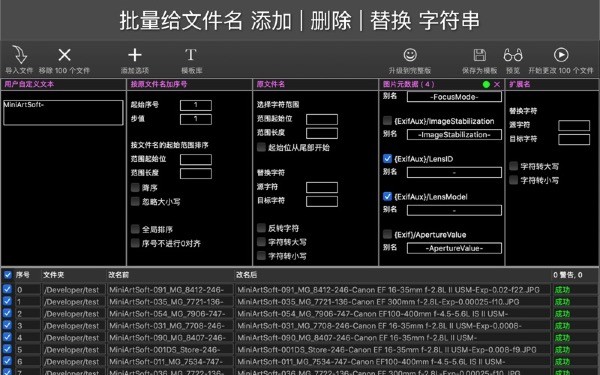Click the 起始序号 starting number input

[x=196, y=105]
